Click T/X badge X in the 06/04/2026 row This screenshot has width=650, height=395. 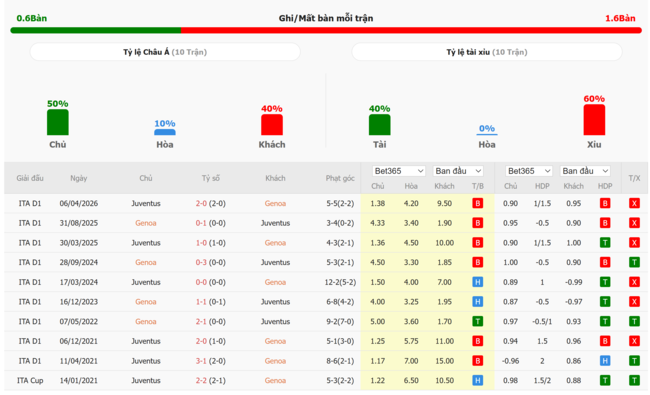(634, 204)
